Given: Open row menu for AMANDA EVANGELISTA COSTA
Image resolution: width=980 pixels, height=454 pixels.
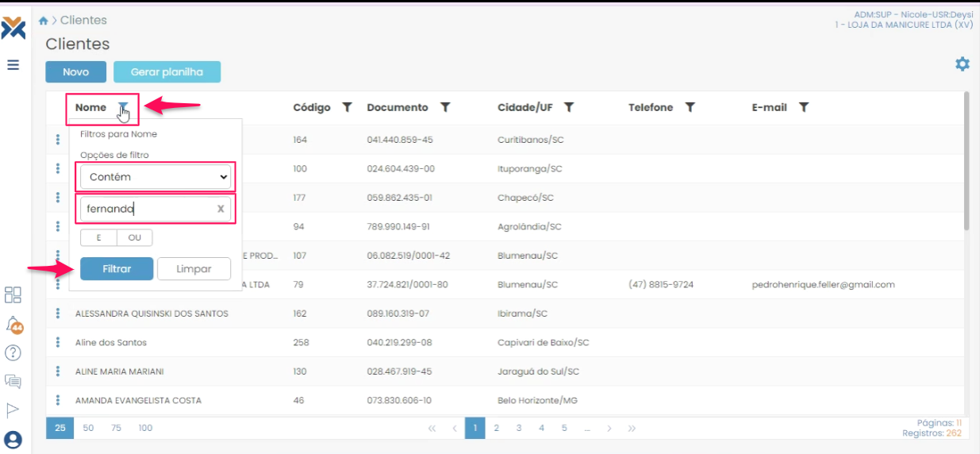Looking at the screenshot, I should coord(58,400).
